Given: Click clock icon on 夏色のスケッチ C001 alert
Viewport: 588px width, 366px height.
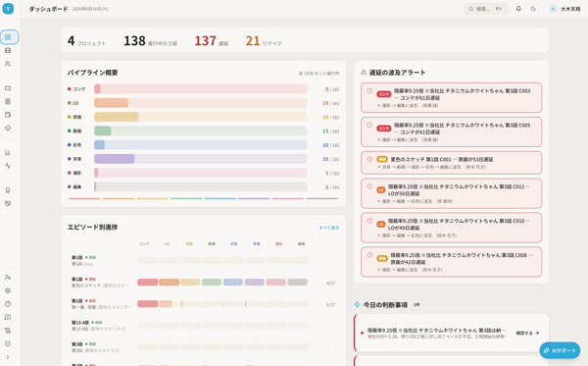Looking at the screenshot, I should (x=369, y=159).
